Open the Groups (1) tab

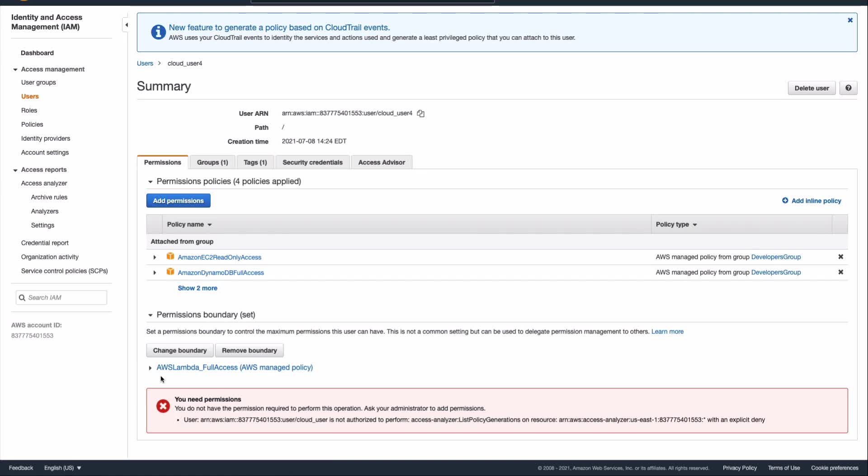pos(212,162)
